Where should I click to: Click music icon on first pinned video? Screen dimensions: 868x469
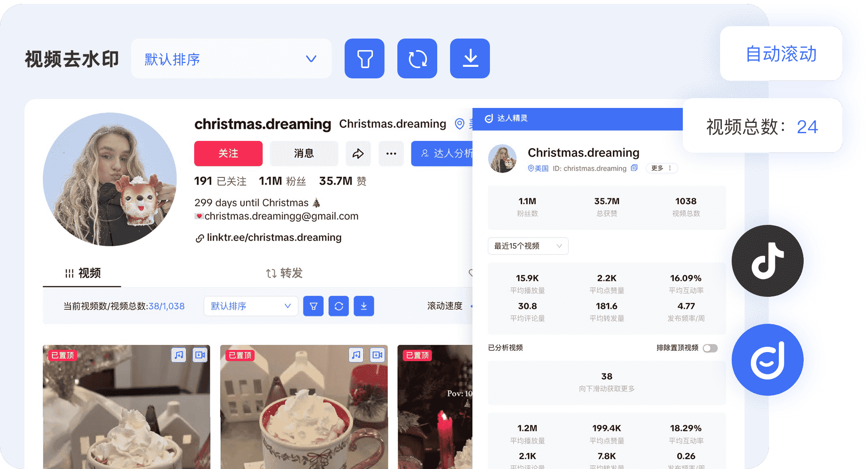pos(179,355)
